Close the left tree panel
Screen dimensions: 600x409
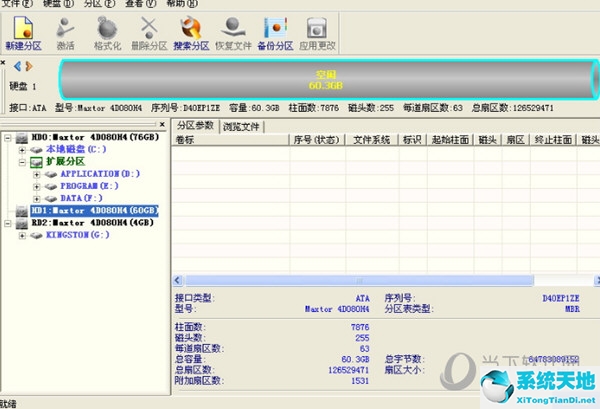pyautogui.click(x=162, y=124)
